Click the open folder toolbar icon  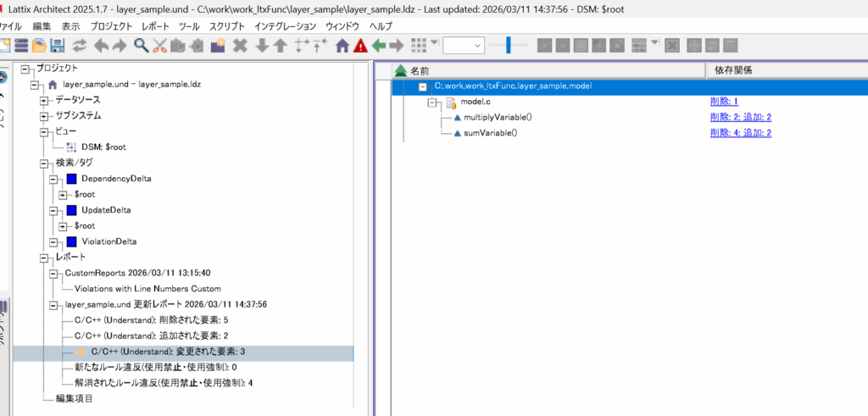pyautogui.click(x=39, y=45)
